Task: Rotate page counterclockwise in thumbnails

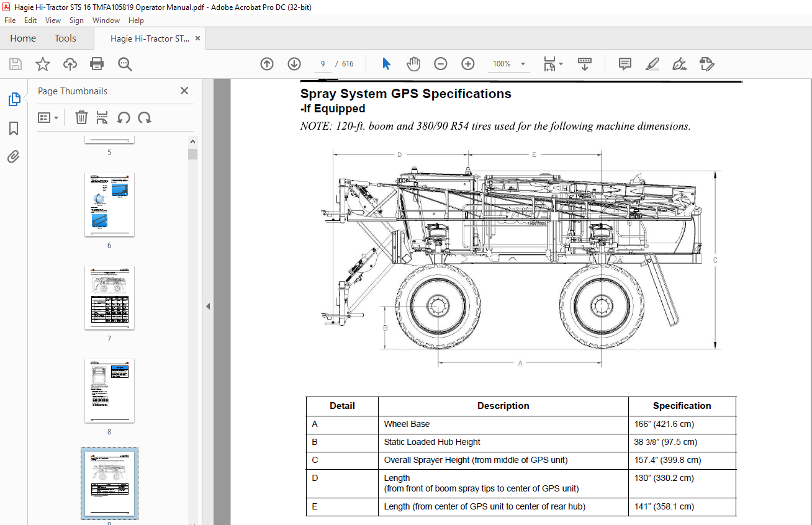Action: click(x=124, y=117)
